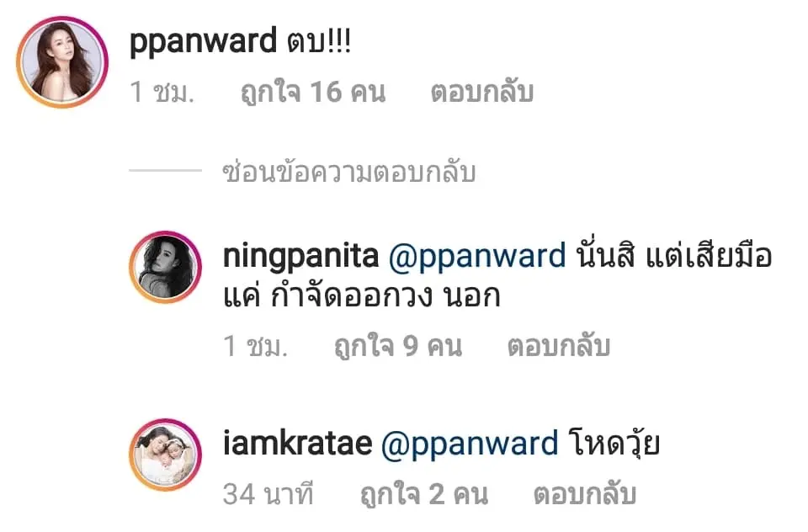The image size is (808, 532).
Task: Reply to ppanward's comment with ตอบกลับ
Action: click(482, 93)
